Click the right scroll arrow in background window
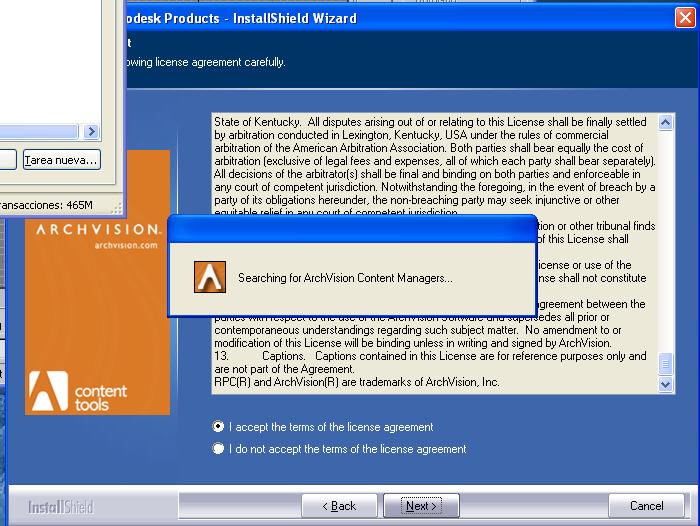The width and height of the screenshot is (700, 526). point(92,131)
